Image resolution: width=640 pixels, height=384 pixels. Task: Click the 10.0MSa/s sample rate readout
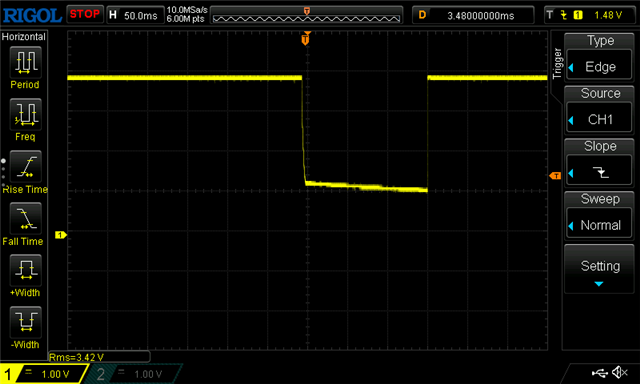tap(187, 10)
